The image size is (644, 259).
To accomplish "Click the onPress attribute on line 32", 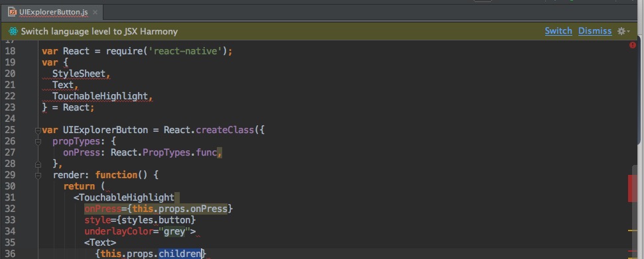I will (103, 209).
